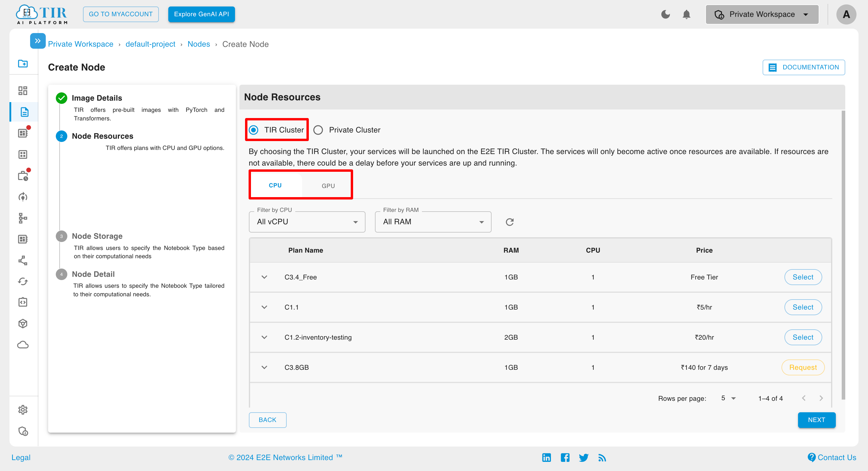Select Private Cluster radio button
The image size is (868, 471).
tap(318, 130)
